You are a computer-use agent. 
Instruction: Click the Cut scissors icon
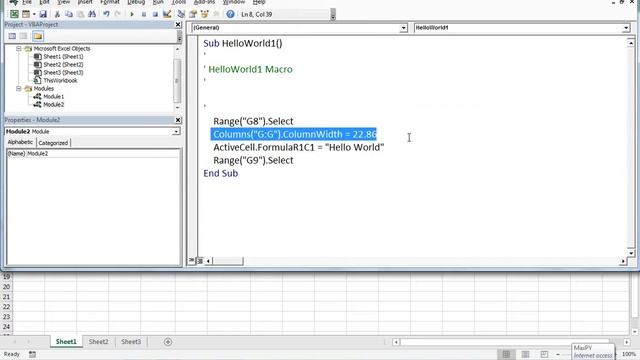[57, 14]
